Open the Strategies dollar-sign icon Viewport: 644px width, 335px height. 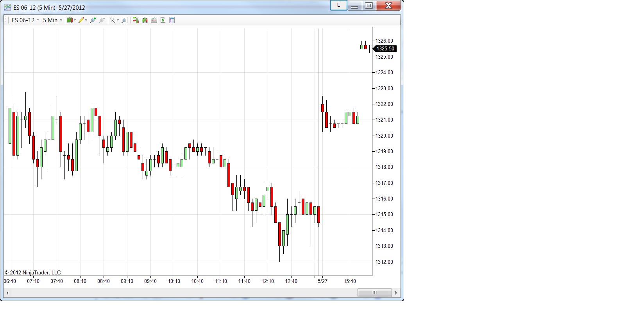tap(163, 20)
